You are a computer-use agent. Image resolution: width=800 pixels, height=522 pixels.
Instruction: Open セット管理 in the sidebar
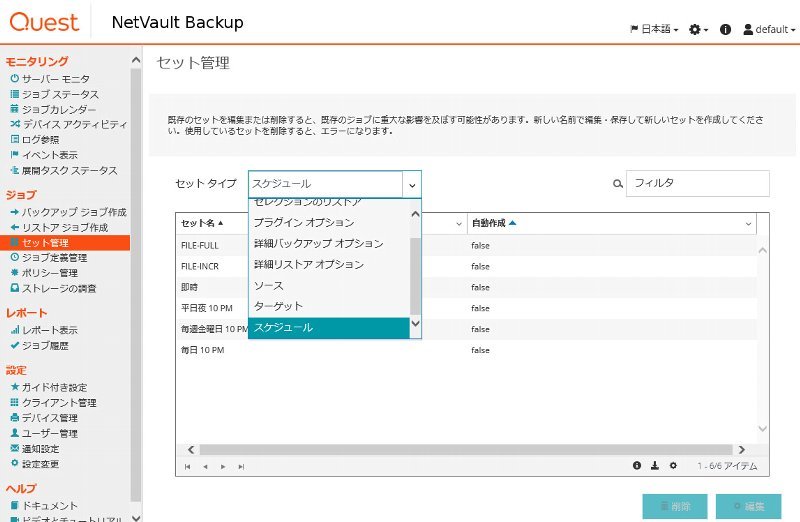coord(65,242)
